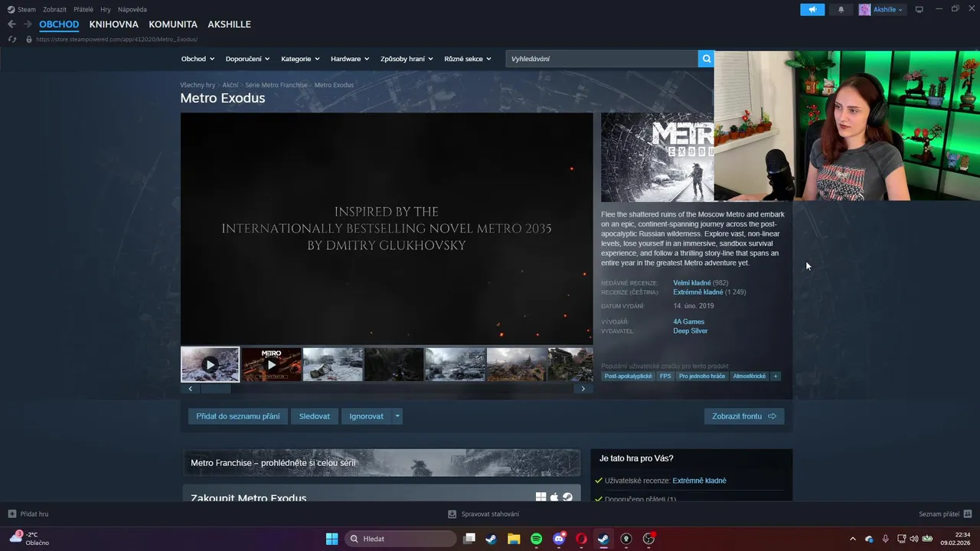The width and height of the screenshot is (980, 551).
Task: Click the Ignorovat button
Action: (366, 416)
